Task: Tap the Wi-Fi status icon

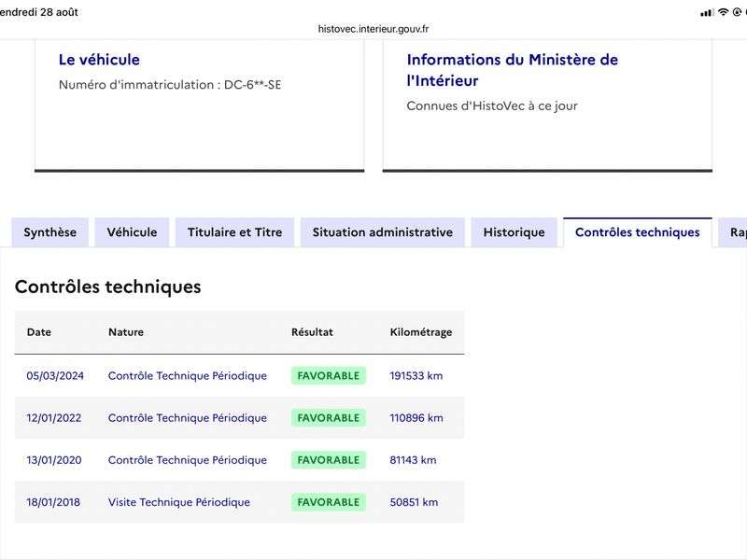Action: pyautogui.click(x=723, y=12)
